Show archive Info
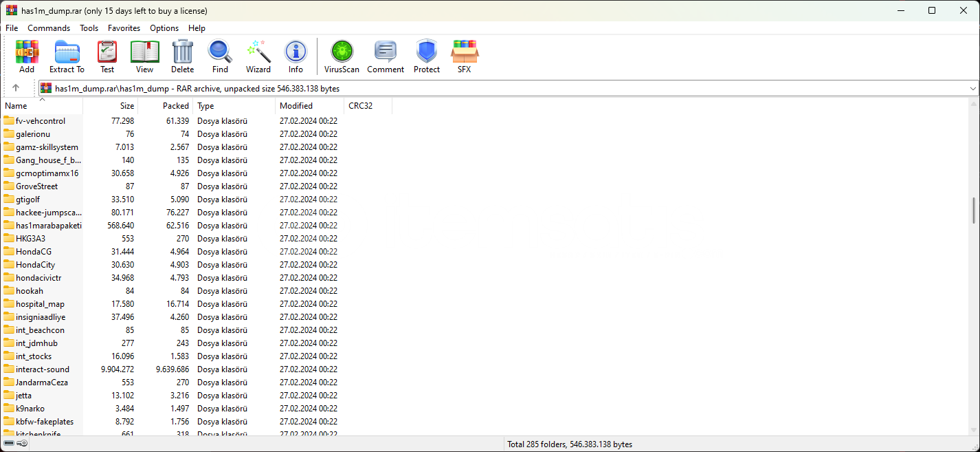980x452 pixels. coord(296,55)
